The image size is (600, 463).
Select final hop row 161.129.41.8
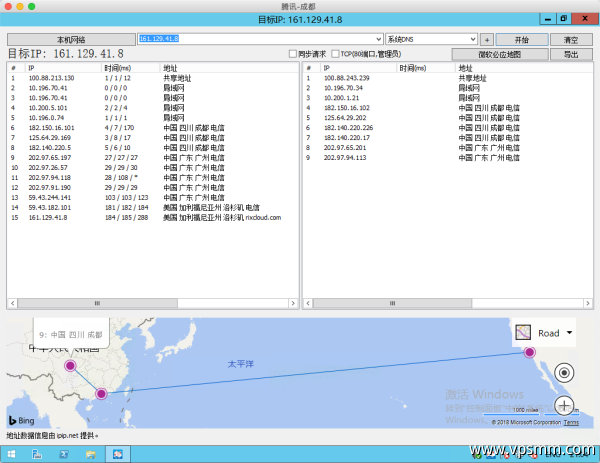click(x=152, y=217)
